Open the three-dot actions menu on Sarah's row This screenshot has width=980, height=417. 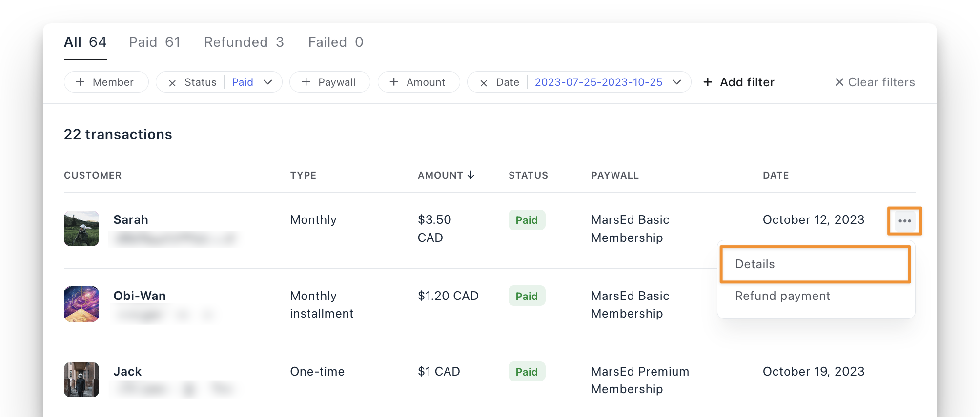coord(905,220)
